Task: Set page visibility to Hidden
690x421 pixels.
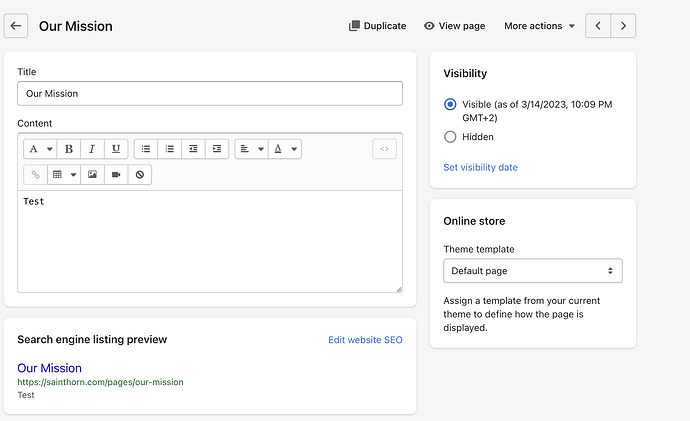Action: pyautogui.click(x=450, y=137)
